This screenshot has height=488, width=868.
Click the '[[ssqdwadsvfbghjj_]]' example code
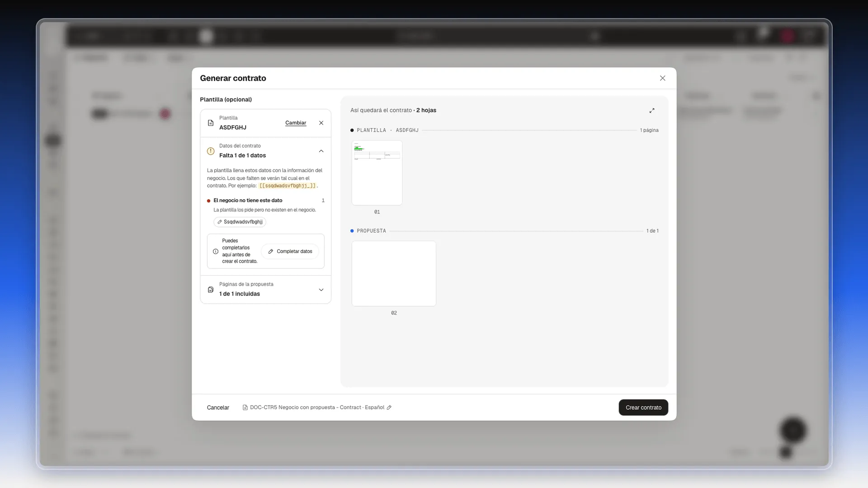click(x=288, y=186)
